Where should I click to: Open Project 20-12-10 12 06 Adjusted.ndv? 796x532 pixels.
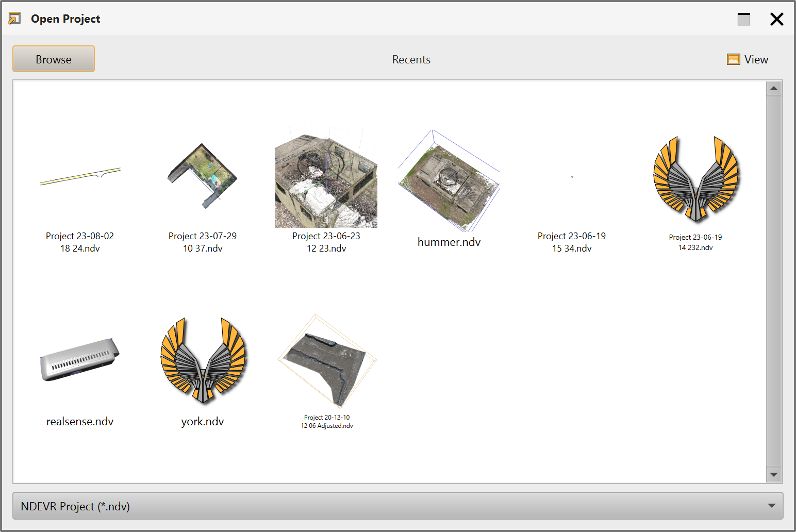327,361
